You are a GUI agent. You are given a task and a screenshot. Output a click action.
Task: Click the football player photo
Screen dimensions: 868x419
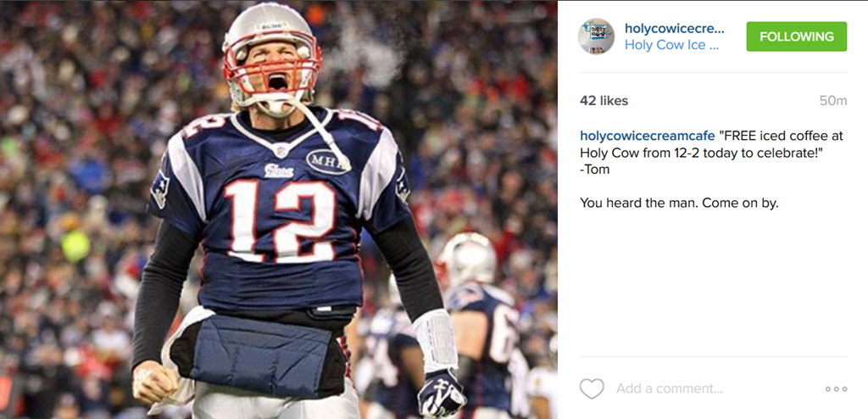279,209
